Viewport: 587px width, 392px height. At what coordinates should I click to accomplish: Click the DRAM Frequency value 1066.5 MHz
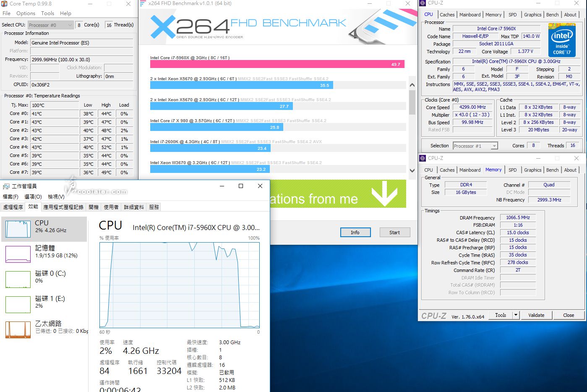[518, 217]
